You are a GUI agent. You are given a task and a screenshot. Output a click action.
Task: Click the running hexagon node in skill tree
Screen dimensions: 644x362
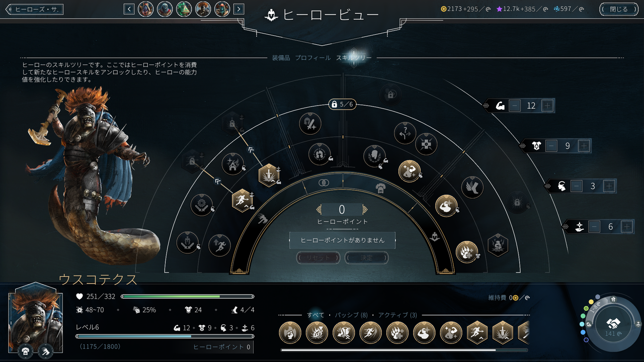coord(243,200)
